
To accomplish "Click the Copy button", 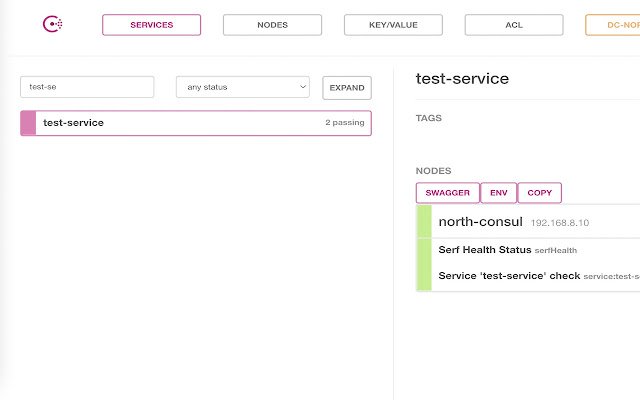I will (x=540, y=193).
